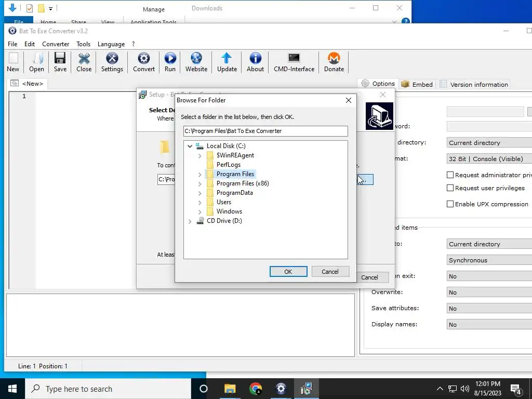This screenshot has width=532, height=399.
Task: Switch to the Version information tab
Action: [x=474, y=85]
